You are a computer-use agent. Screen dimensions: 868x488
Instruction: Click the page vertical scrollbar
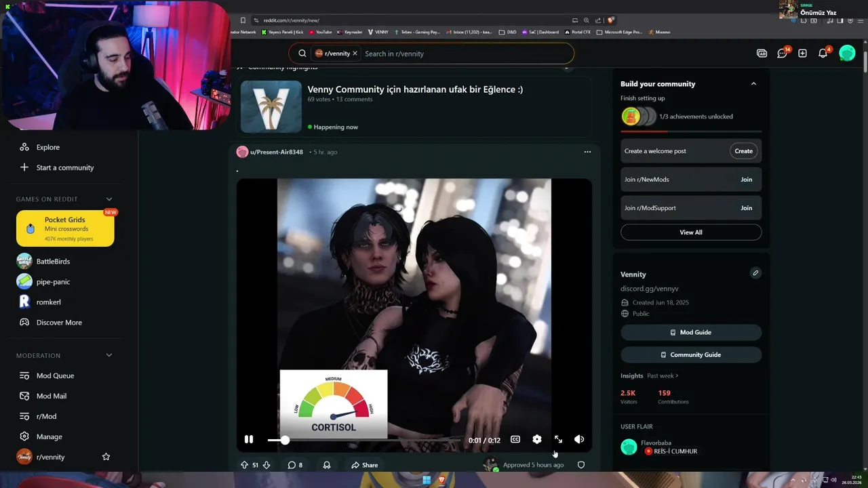(x=865, y=61)
